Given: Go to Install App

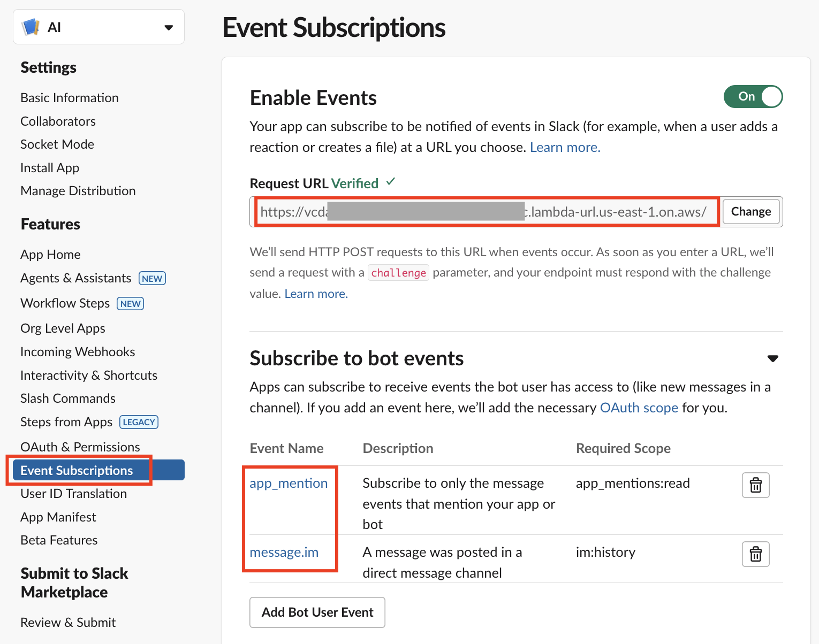Looking at the screenshot, I should [49, 167].
